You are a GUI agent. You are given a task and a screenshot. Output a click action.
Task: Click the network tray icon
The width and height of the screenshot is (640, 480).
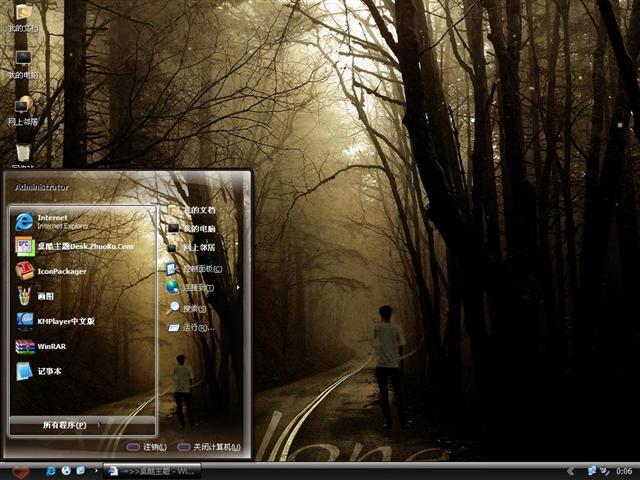coord(591,471)
